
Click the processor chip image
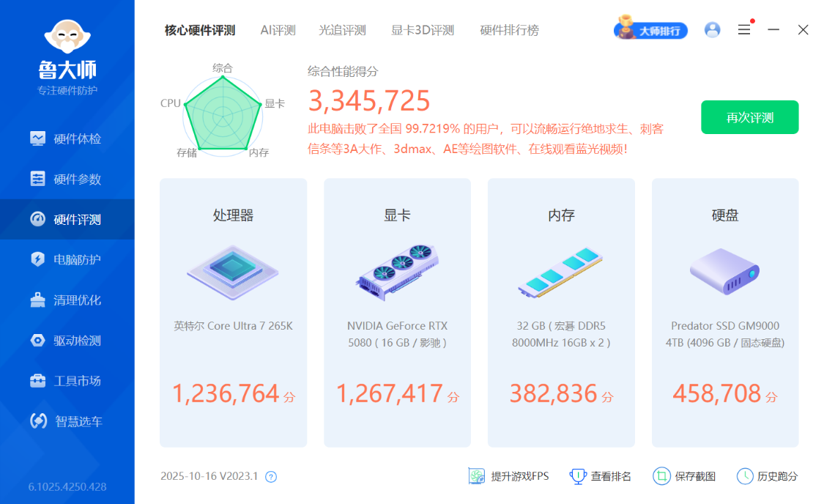[x=233, y=273]
